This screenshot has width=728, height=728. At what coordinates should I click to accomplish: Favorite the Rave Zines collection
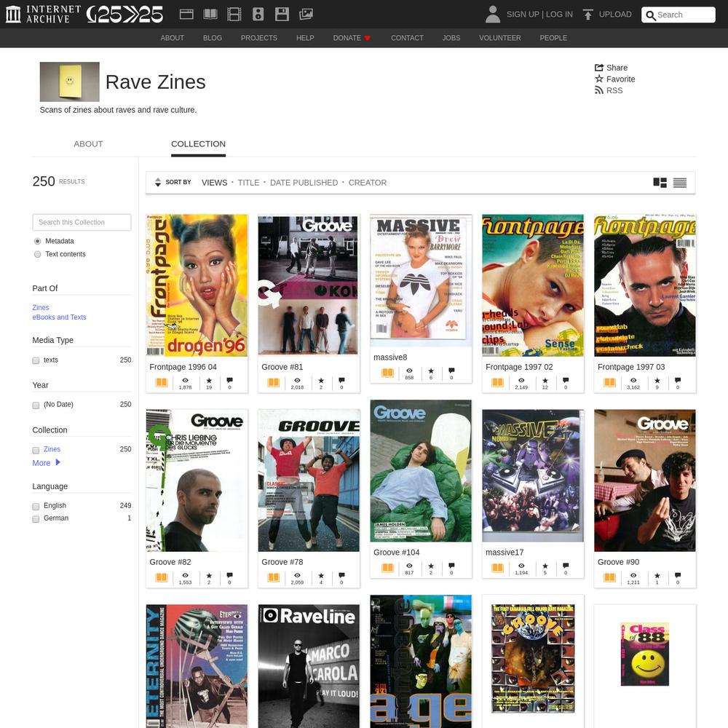point(615,79)
